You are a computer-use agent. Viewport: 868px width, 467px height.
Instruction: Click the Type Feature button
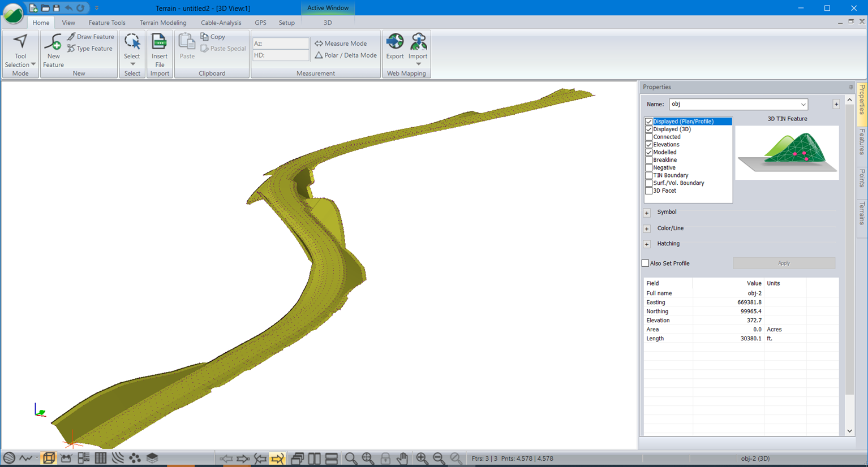point(89,49)
